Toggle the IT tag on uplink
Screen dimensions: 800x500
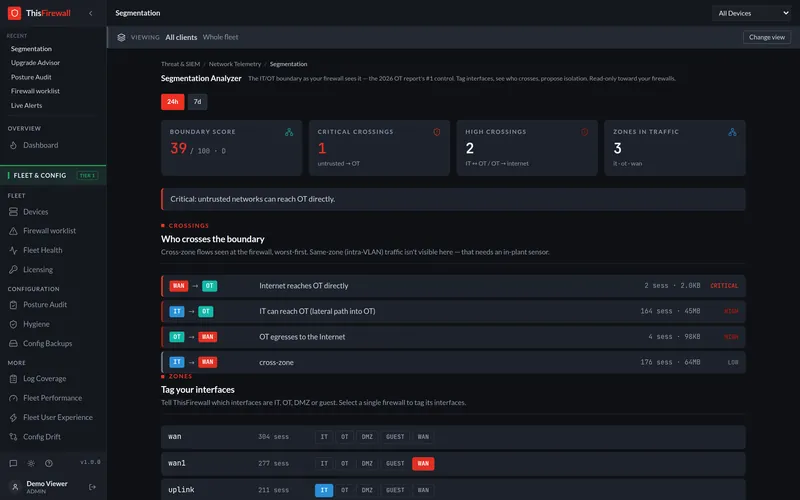(324, 490)
